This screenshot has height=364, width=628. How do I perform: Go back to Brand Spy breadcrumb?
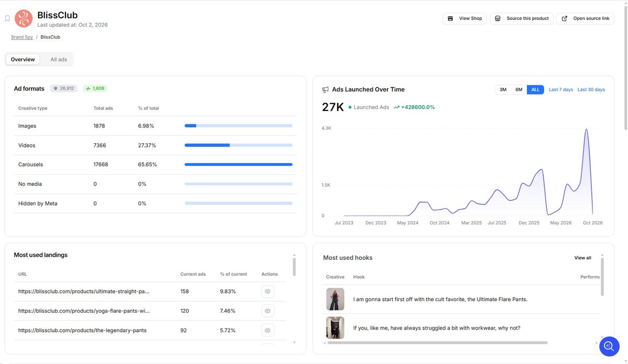click(22, 37)
